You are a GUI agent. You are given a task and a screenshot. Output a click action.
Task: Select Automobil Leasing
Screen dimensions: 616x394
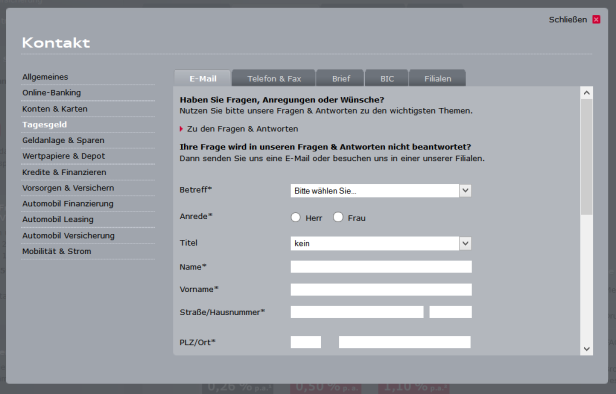pyautogui.click(x=58, y=219)
